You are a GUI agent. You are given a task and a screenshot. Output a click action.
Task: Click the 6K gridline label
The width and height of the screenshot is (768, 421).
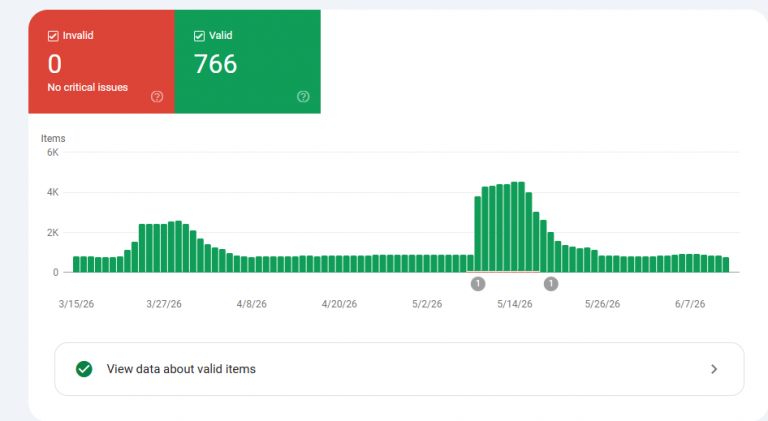pyautogui.click(x=53, y=152)
